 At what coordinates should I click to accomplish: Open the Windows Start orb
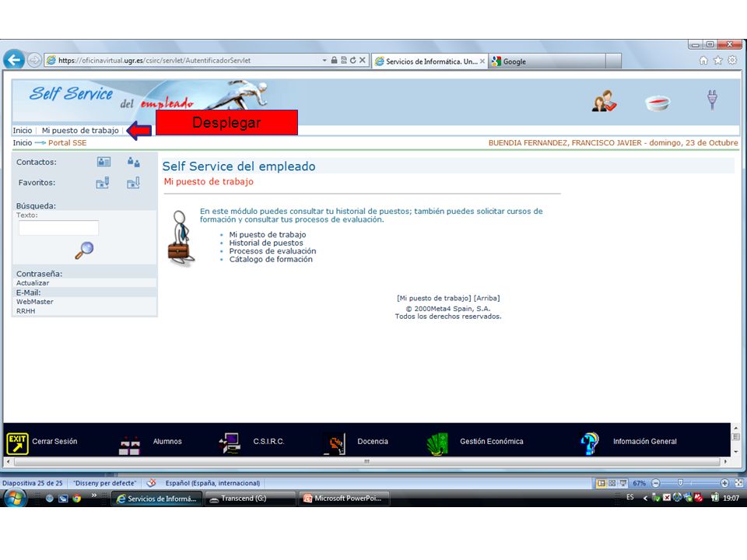[16, 499]
